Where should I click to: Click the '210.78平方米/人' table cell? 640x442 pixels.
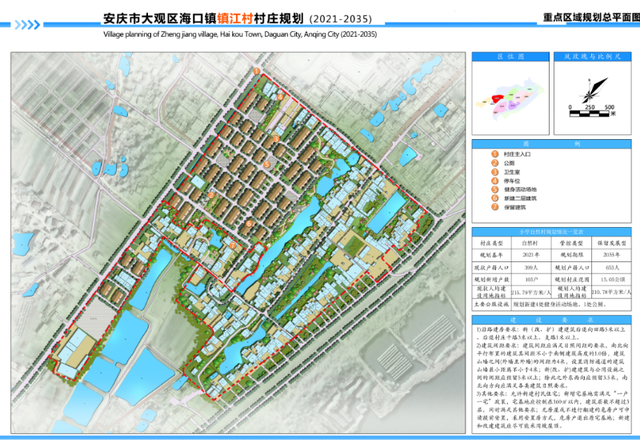point(611,292)
